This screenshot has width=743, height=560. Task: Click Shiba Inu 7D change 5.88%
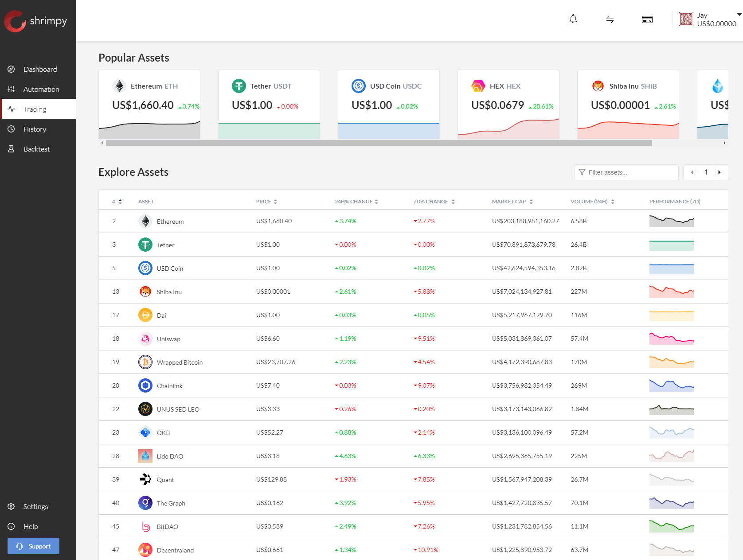[424, 292]
